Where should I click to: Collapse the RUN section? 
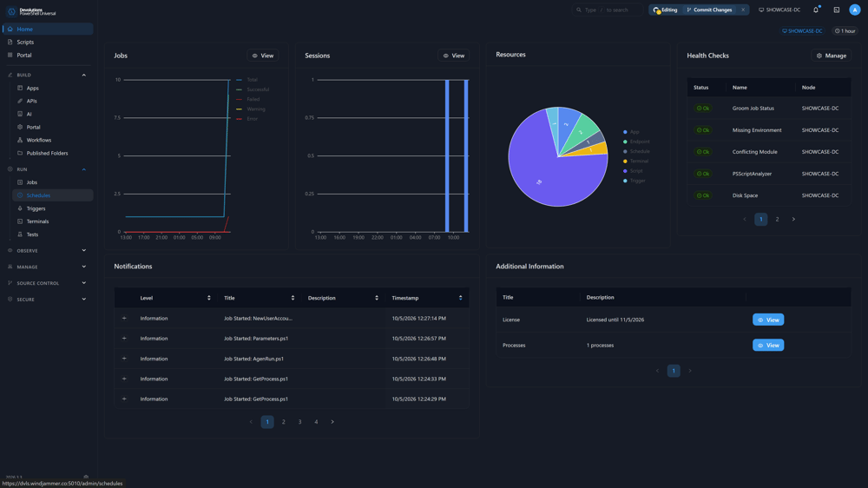(x=83, y=169)
